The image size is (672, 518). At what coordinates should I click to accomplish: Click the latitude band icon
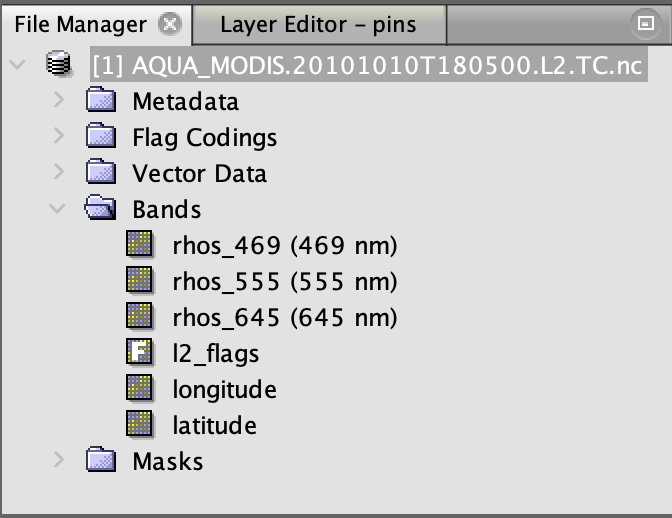[x=139, y=425]
